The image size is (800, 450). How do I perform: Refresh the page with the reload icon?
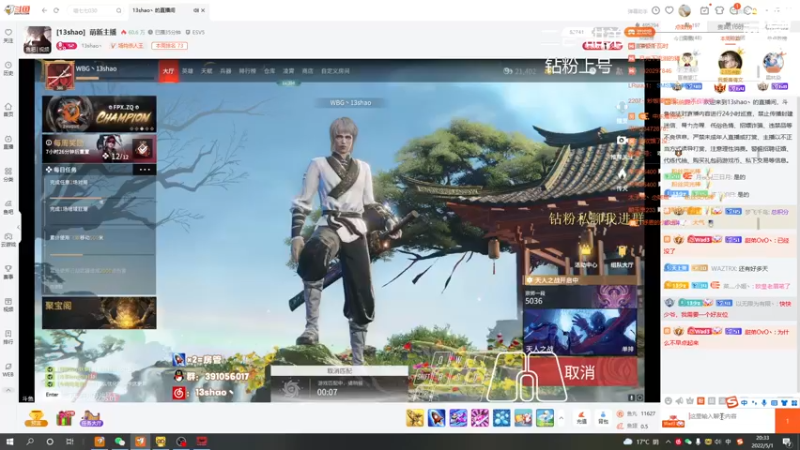[x=56, y=10]
